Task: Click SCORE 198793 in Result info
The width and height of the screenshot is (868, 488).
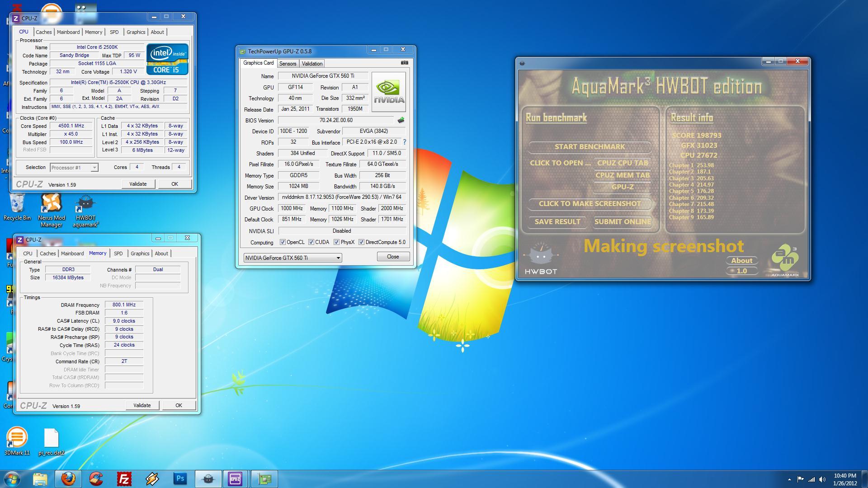Action: (x=697, y=135)
